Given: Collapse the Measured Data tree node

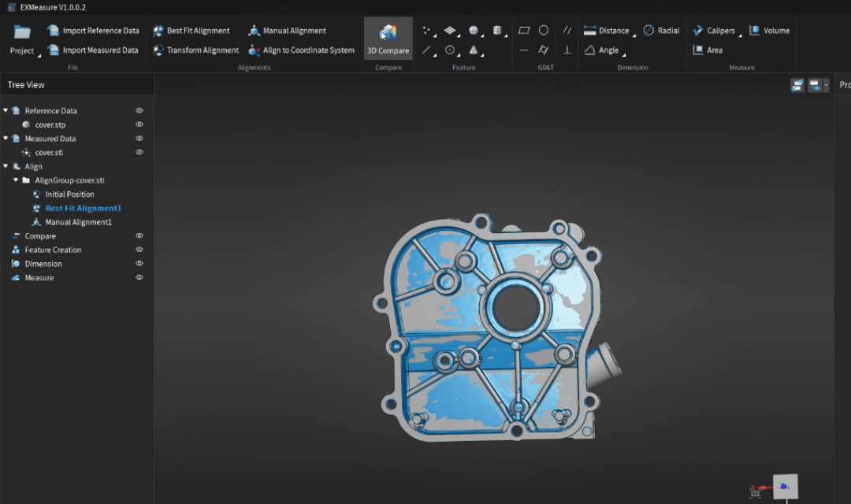Looking at the screenshot, I should (x=6, y=139).
